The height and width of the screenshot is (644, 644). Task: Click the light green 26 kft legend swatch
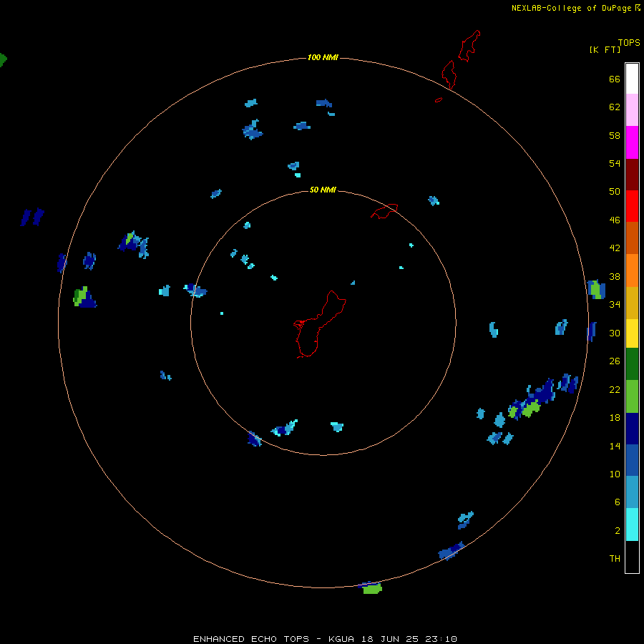click(x=632, y=396)
